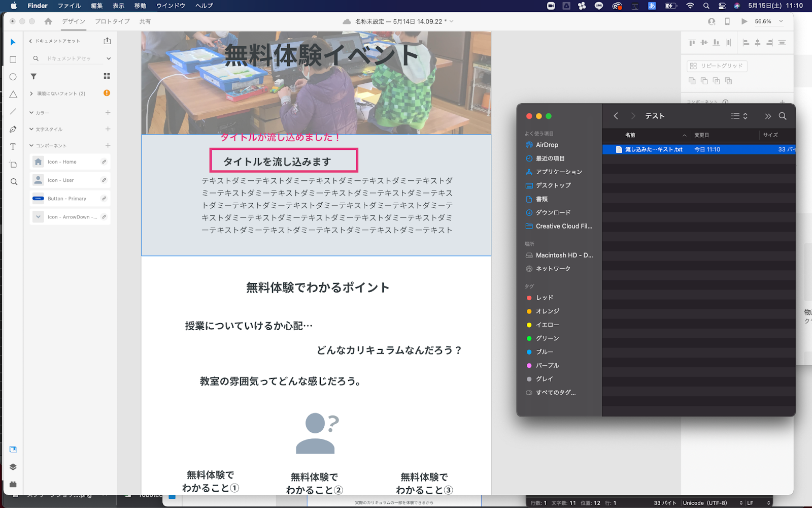Select the Button - Primary component

(70, 199)
